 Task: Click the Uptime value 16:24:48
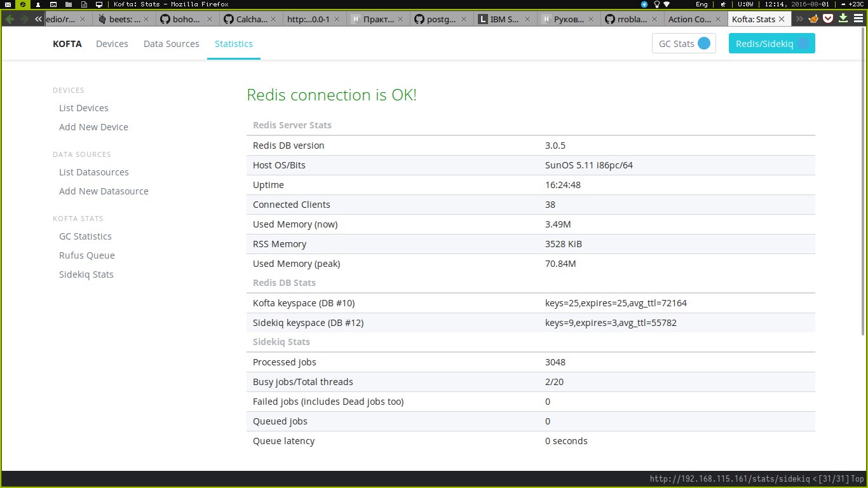[563, 185]
